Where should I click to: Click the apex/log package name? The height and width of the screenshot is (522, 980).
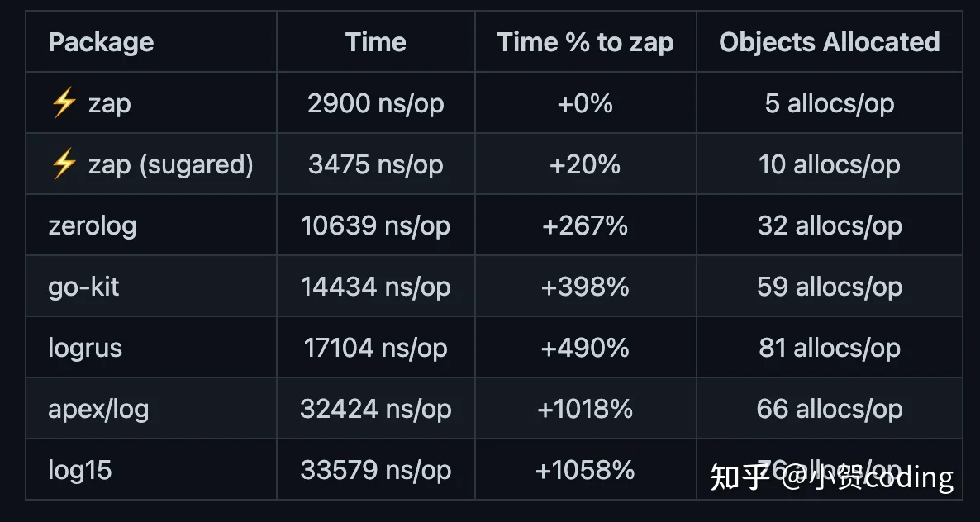point(98,409)
